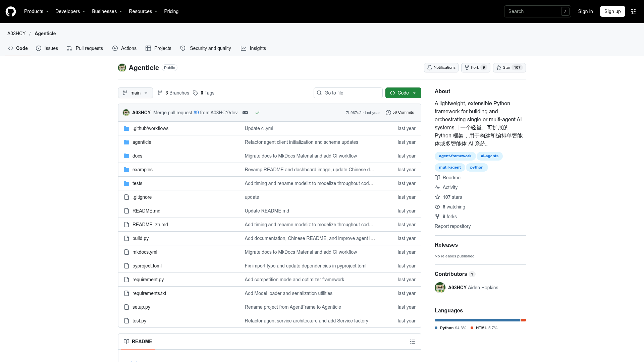Open the main branch selector dropdown

click(x=136, y=93)
